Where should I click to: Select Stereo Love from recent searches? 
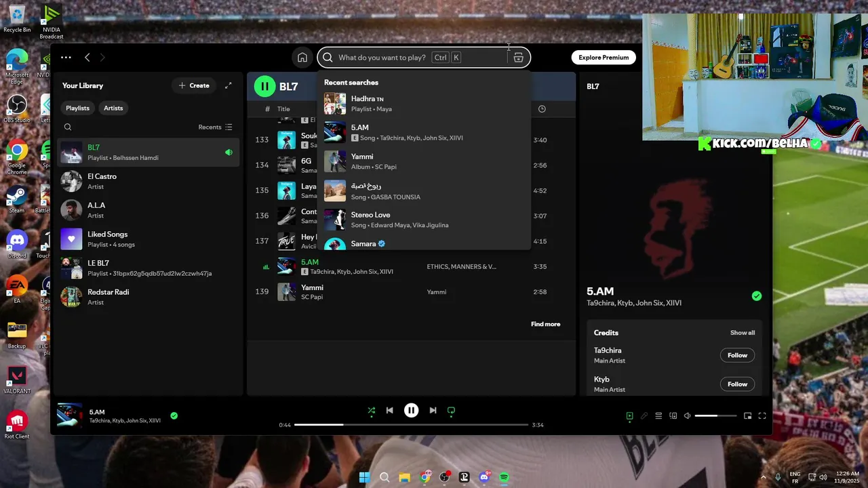pos(424,220)
